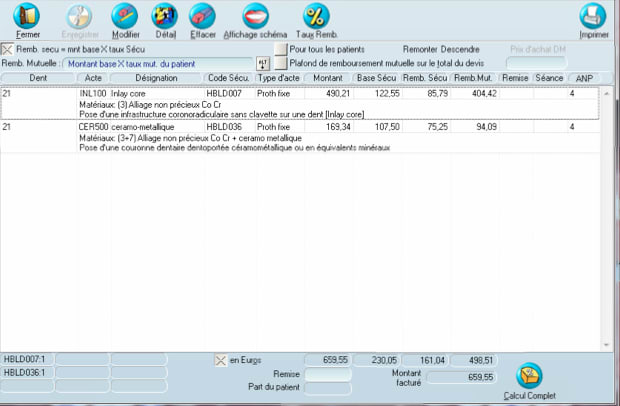Image resolution: width=620 pixels, height=406 pixels.
Task: Click the Taux Remb. percent icon
Action: [x=316, y=17]
